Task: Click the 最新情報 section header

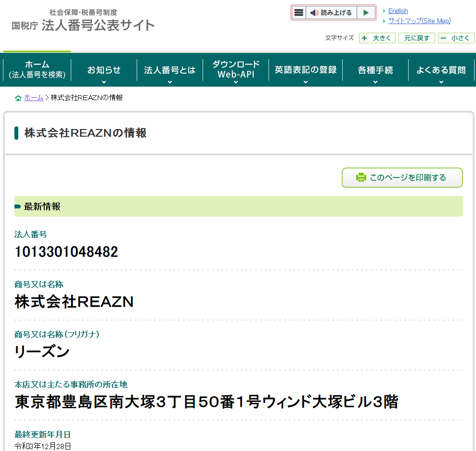Action: 239,206
